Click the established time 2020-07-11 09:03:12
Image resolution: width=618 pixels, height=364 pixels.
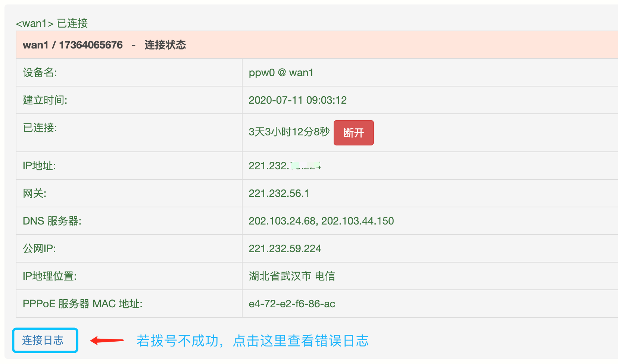click(x=297, y=100)
